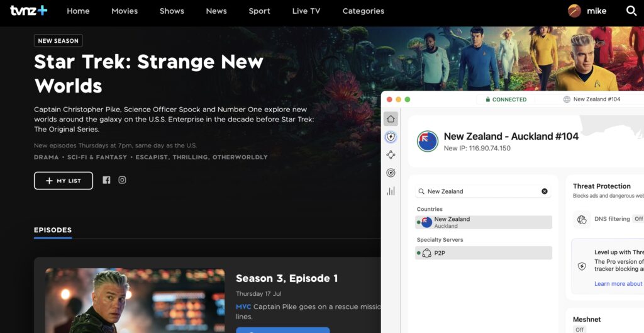Click the Pro version shield icon
The height and width of the screenshot is (333, 644).
(x=582, y=266)
